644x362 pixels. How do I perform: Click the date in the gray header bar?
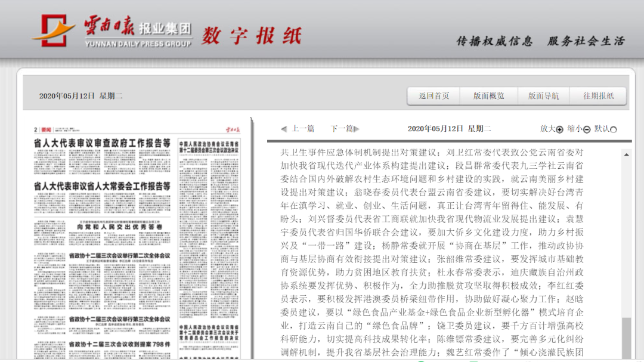(x=81, y=96)
